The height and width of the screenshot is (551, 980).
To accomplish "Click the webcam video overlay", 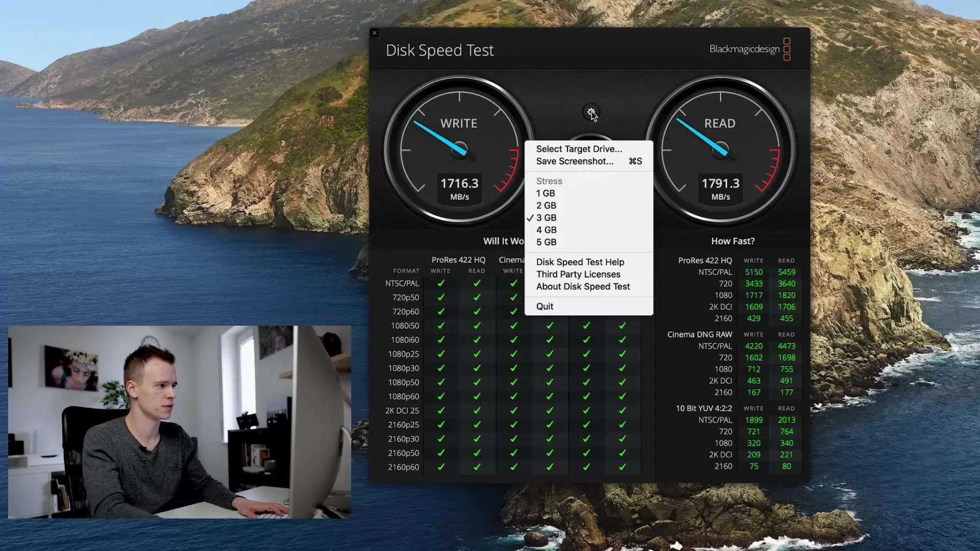I will click(180, 422).
